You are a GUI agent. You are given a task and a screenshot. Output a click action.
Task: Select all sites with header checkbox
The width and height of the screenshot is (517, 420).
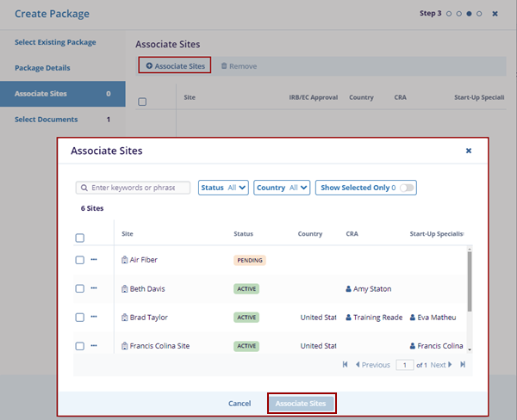point(79,238)
